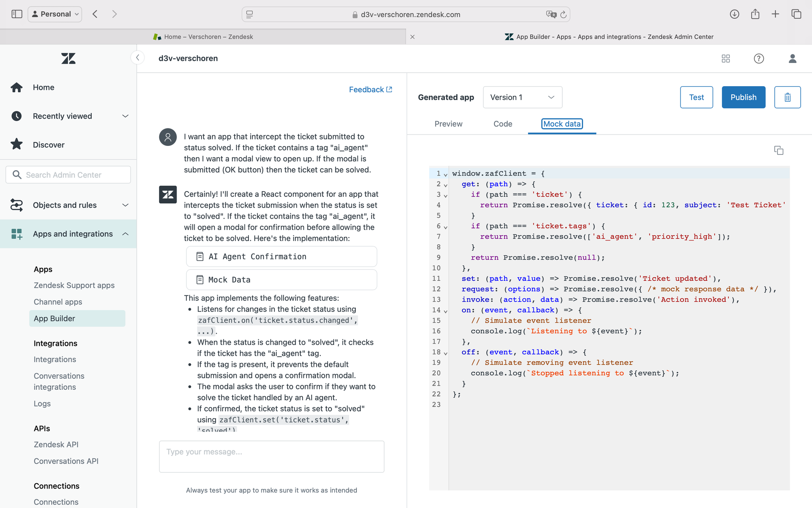Open the Version 1 dropdown

pos(523,97)
